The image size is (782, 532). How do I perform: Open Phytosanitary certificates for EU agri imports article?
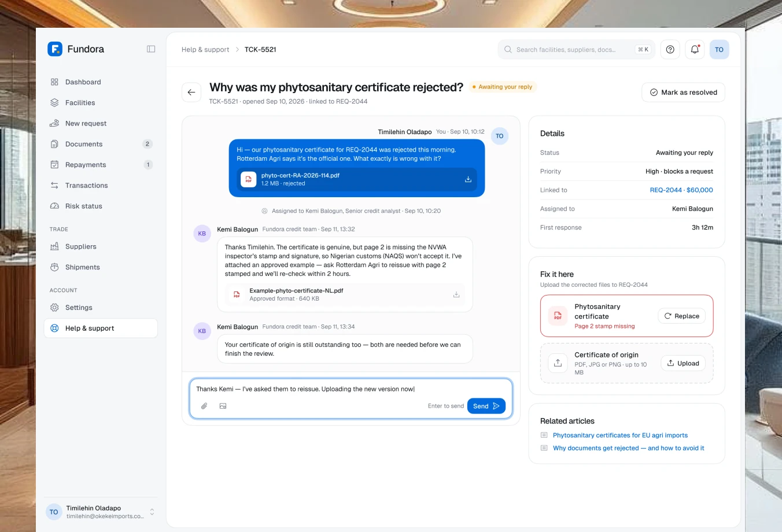620,435
